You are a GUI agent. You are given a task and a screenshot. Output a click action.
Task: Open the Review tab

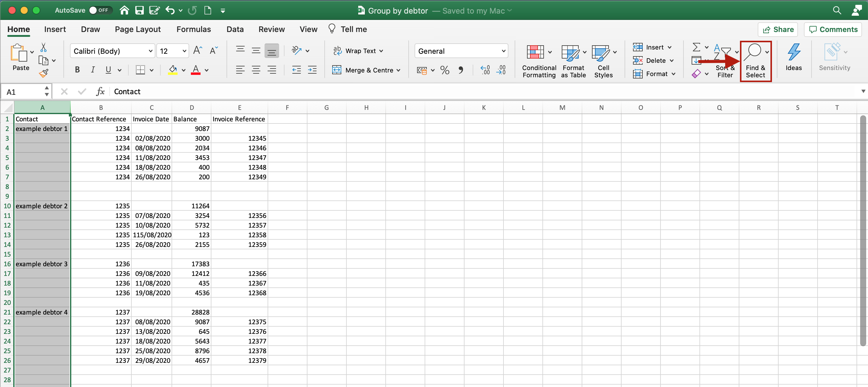click(x=271, y=29)
